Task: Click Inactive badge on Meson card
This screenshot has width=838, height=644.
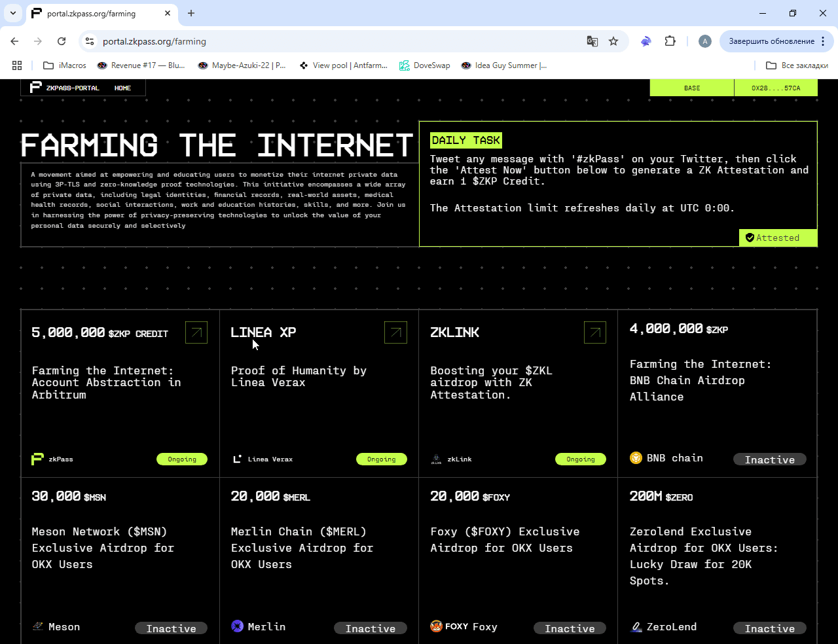Action: tap(171, 628)
